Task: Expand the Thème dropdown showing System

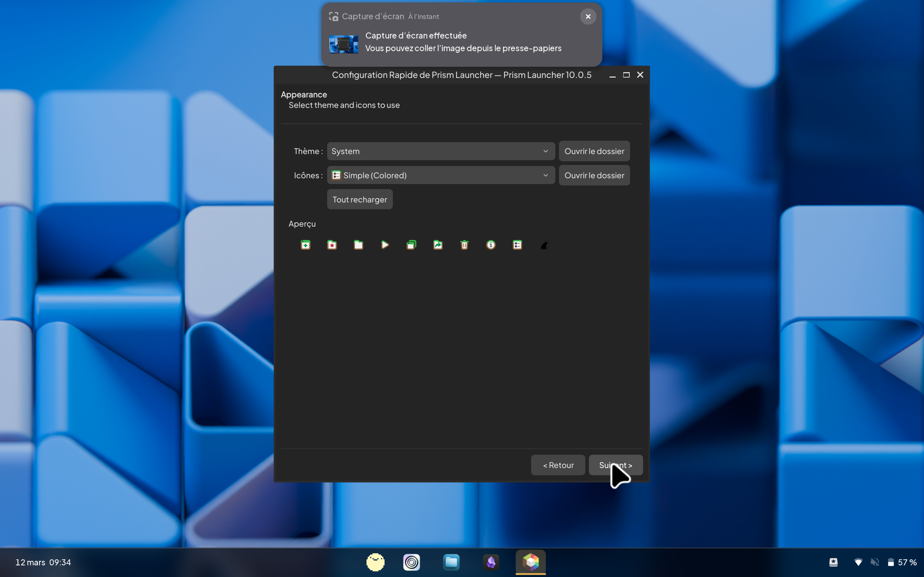Action: (x=441, y=151)
